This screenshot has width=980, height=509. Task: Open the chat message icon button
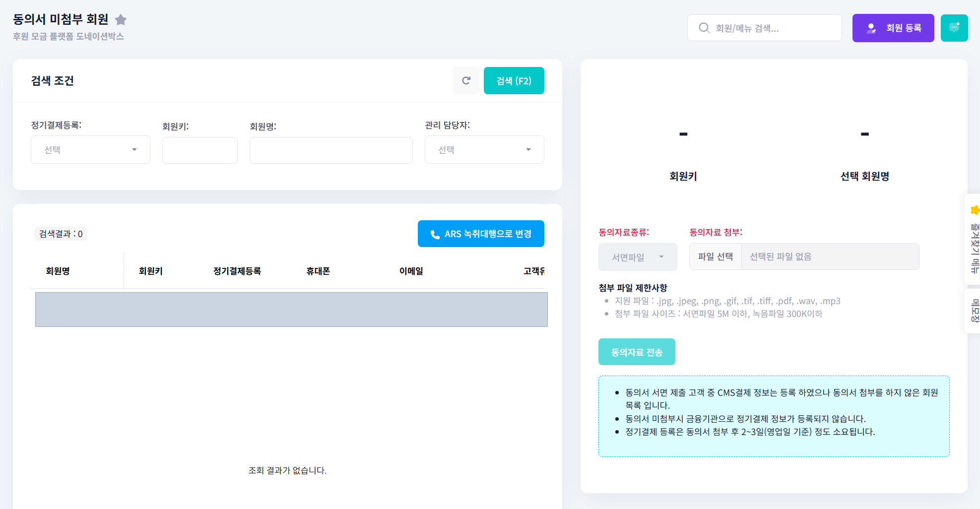point(954,28)
